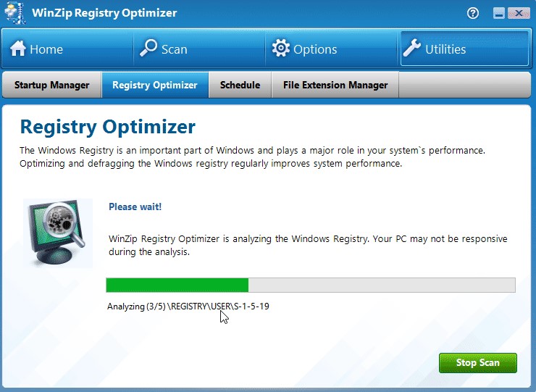
Task: Select the Utilities tab
Action: [464, 49]
